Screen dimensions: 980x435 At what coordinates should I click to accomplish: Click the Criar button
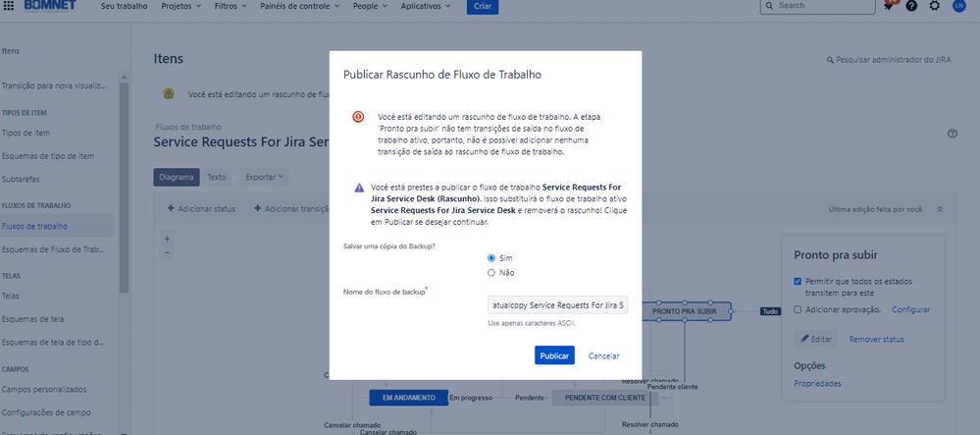(x=483, y=6)
